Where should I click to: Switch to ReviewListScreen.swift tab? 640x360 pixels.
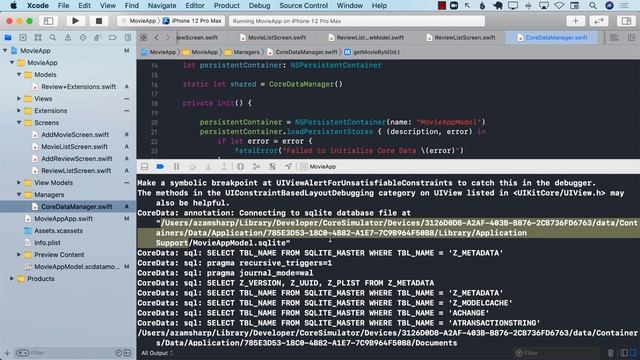[461, 38]
